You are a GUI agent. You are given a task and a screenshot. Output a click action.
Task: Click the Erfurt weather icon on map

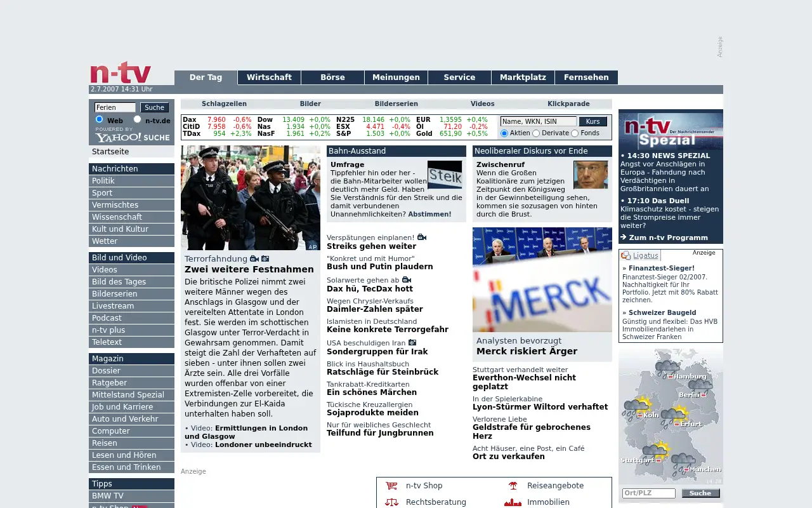tap(673, 415)
